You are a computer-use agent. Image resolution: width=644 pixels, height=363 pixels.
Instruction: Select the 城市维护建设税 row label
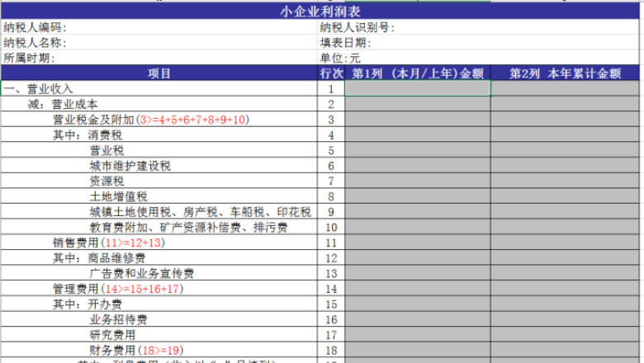tap(159, 166)
